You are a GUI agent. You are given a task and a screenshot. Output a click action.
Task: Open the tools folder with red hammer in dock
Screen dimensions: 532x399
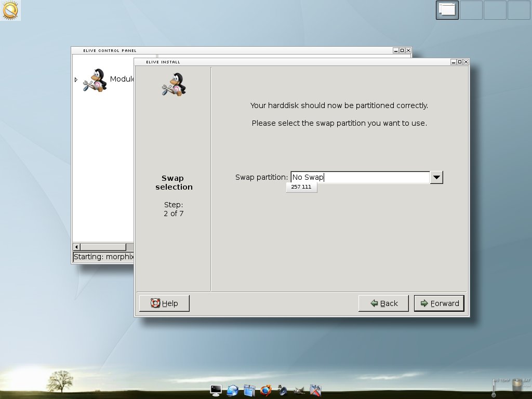pyautogui.click(x=315, y=391)
